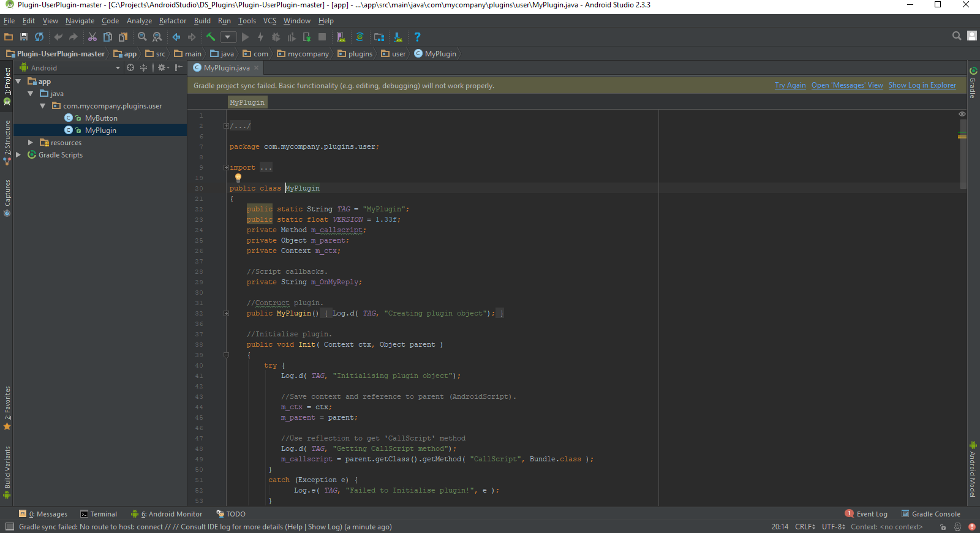Paste with the clipboard toolbar icon
The image size is (980, 533).
click(123, 37)
